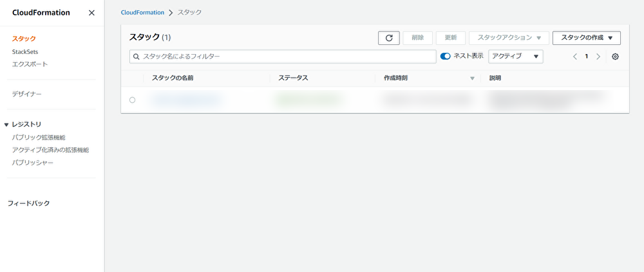Open StackSets in the sidebar
The height and width of the screenshot is (272, 644).
point(25,51)
